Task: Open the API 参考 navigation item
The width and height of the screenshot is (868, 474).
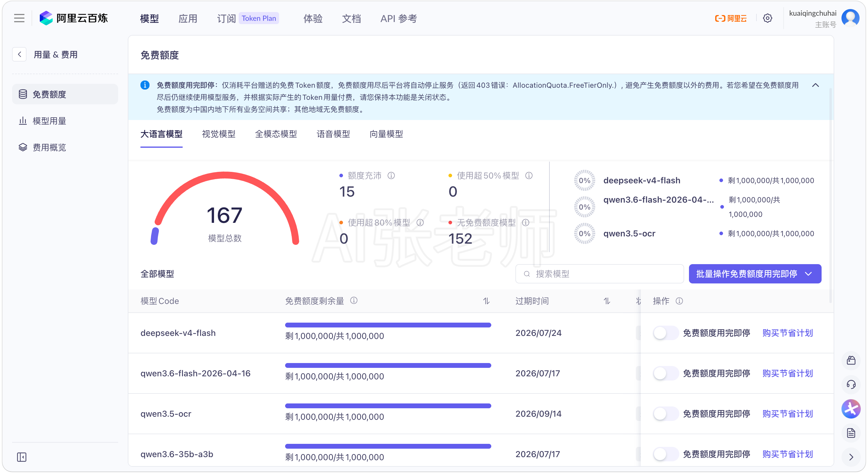Action: click(398, 18)
